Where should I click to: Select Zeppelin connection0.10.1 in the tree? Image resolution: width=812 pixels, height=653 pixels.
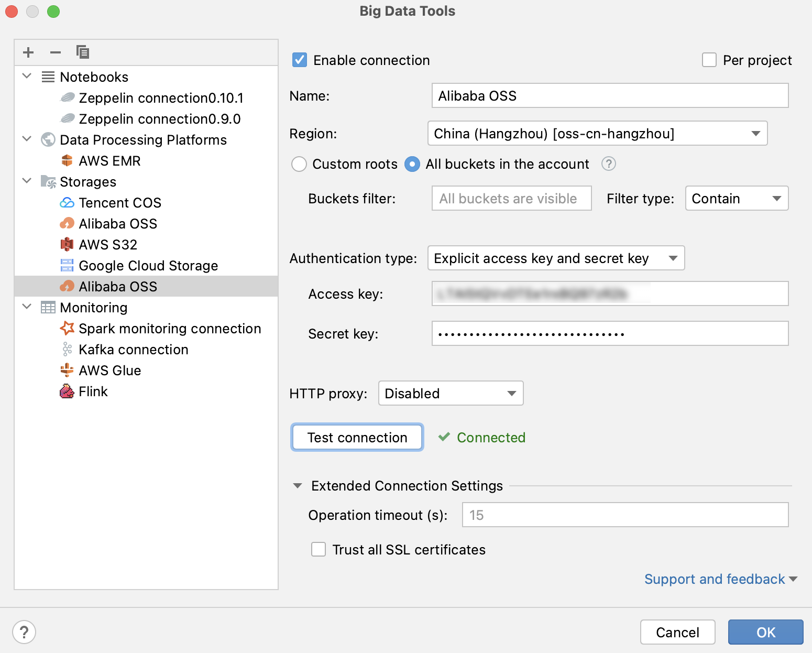click(x=161, y=98)
